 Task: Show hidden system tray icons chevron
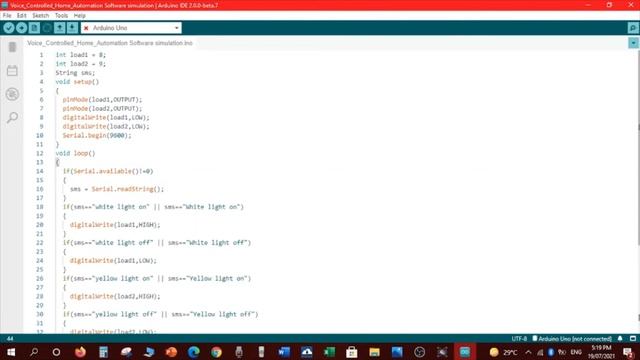click(529, 352)
